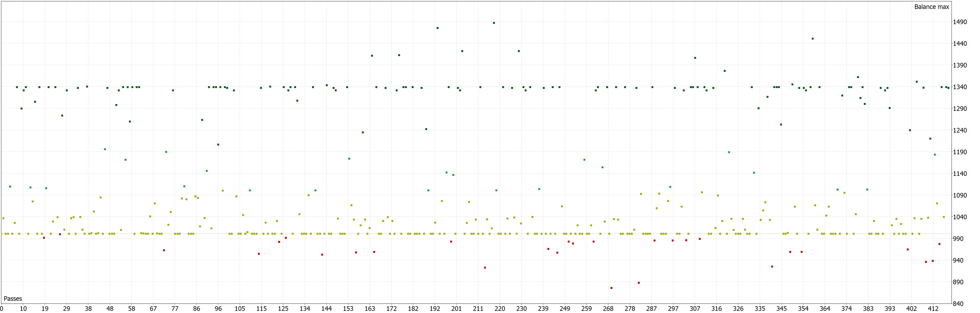
Task: Click pass number 48 on horizontal axis
Action: [x=110, y=309]
